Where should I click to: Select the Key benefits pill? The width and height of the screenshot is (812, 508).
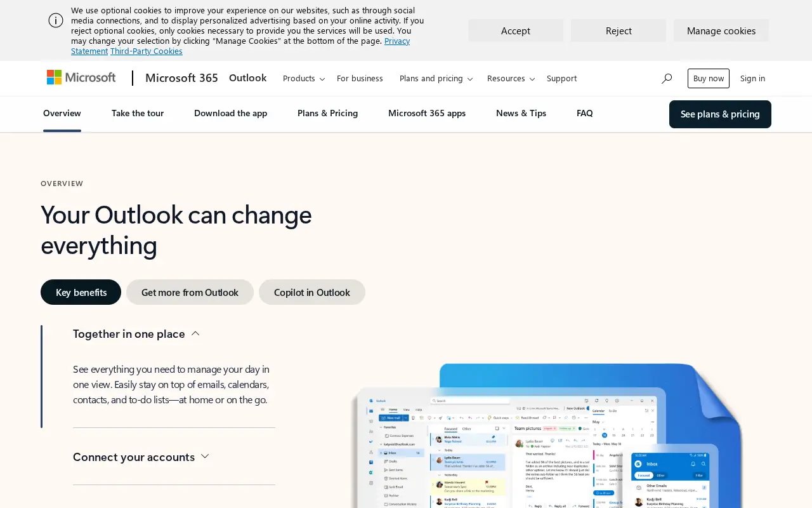(x=81, y=292)
